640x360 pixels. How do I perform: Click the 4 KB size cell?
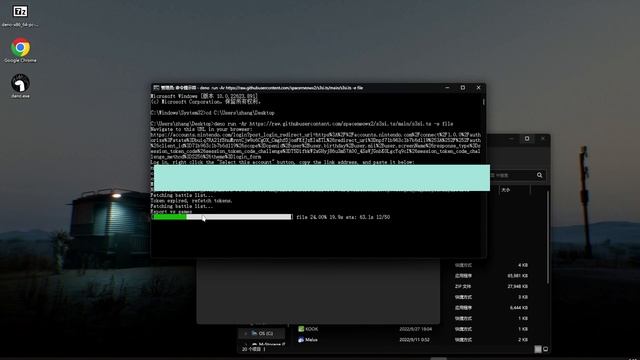click(x=523, y=265)
